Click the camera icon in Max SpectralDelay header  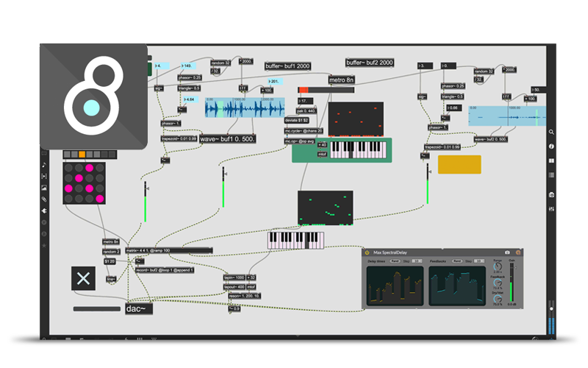pyautogui.click(x=507, y=252)
